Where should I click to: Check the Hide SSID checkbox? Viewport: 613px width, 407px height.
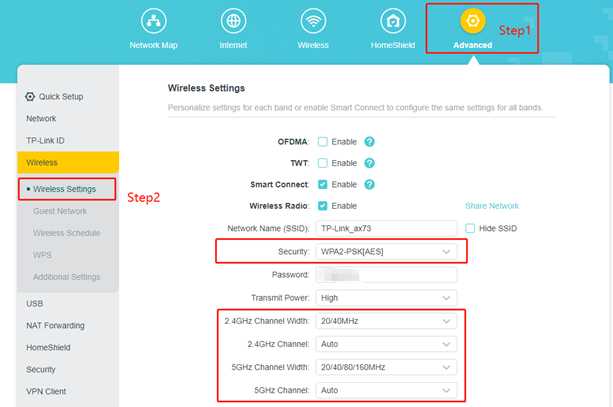point(471,228)
